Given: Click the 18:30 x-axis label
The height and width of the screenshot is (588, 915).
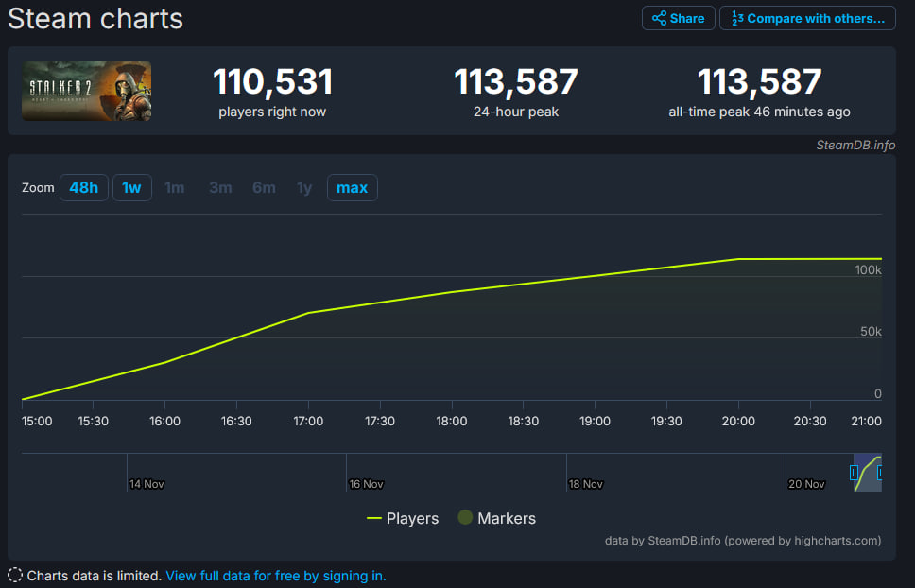Looking at the screenshot, I should 523,422.
